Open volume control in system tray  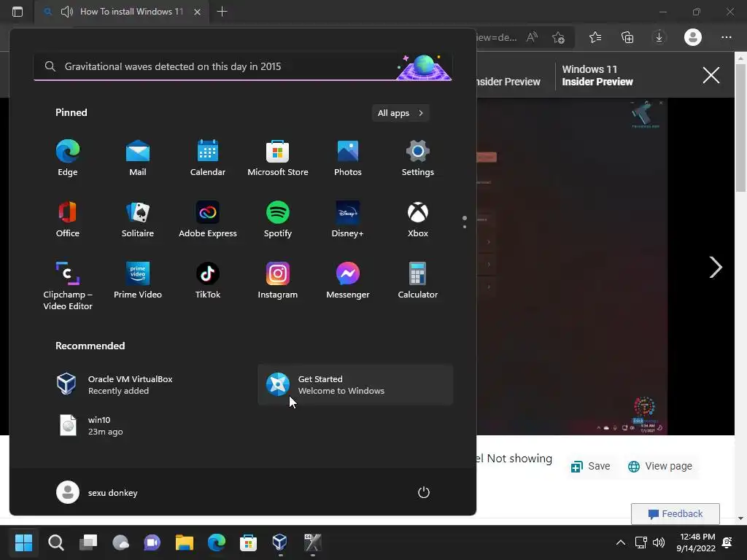point(659,542)
